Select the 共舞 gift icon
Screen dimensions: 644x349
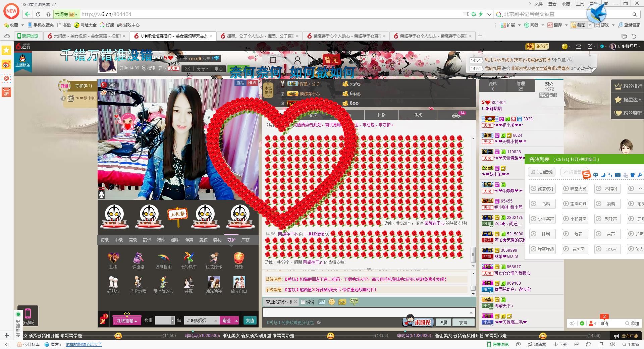click(x=189, y=282)
